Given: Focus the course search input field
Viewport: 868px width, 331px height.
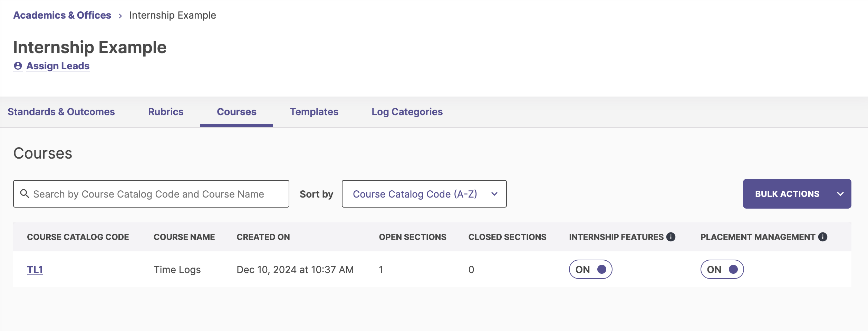Looking at the screenshot, I should 151,194.
